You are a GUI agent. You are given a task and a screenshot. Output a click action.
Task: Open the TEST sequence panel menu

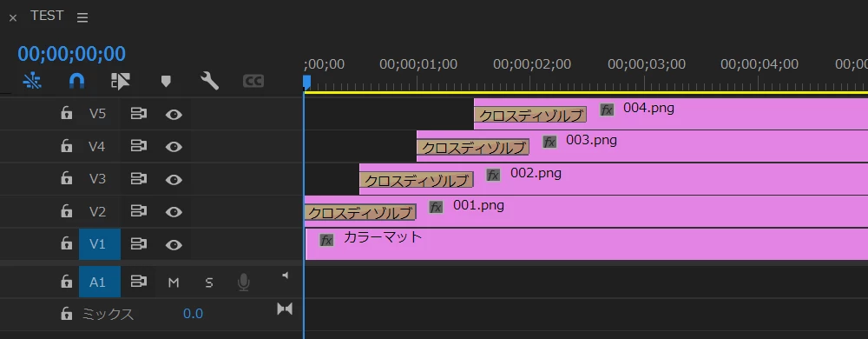(82, 17)
